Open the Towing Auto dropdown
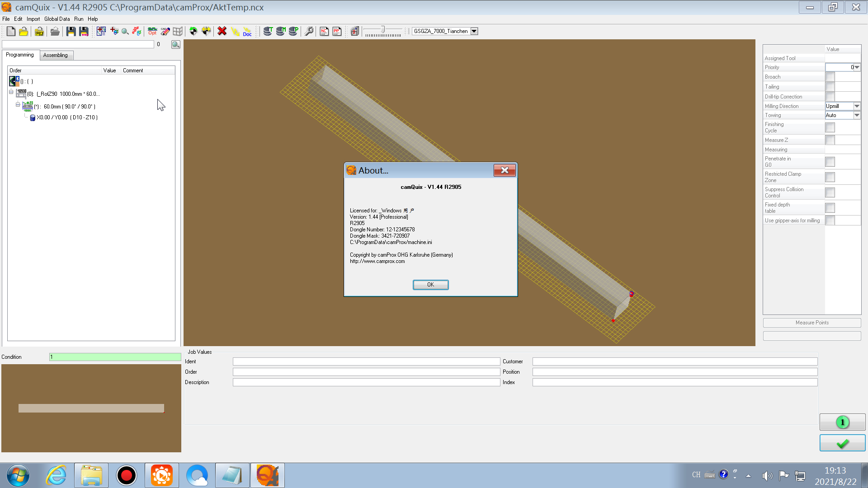 tap(857, 115)
